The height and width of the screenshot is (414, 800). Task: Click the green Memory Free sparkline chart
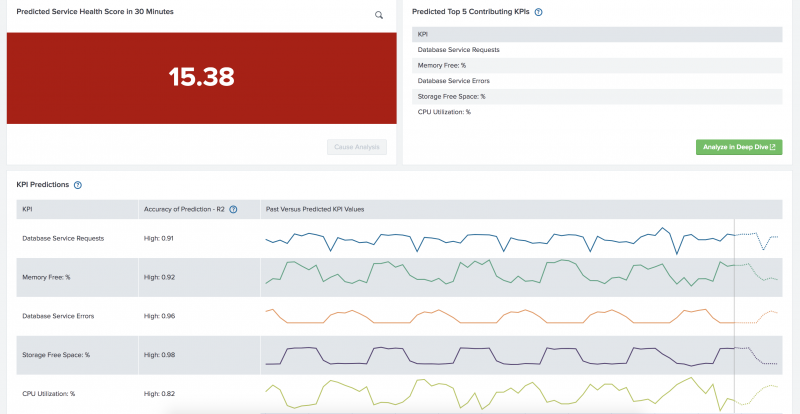click(521, 273)
